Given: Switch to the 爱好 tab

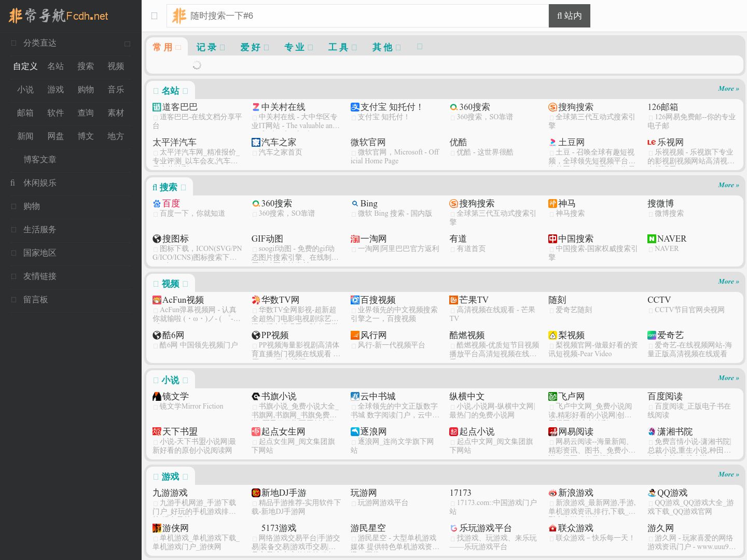Looking at the screenshot, I should click(254, 47).
